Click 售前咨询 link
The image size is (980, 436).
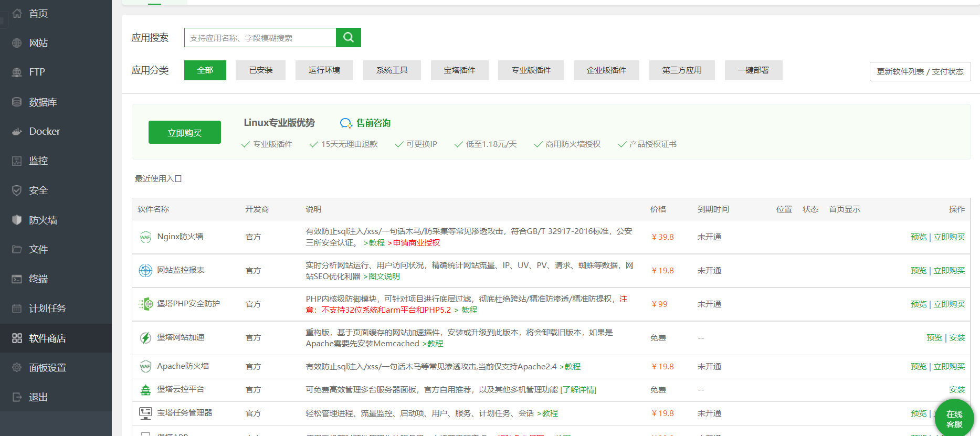click(x=374, y=123)
